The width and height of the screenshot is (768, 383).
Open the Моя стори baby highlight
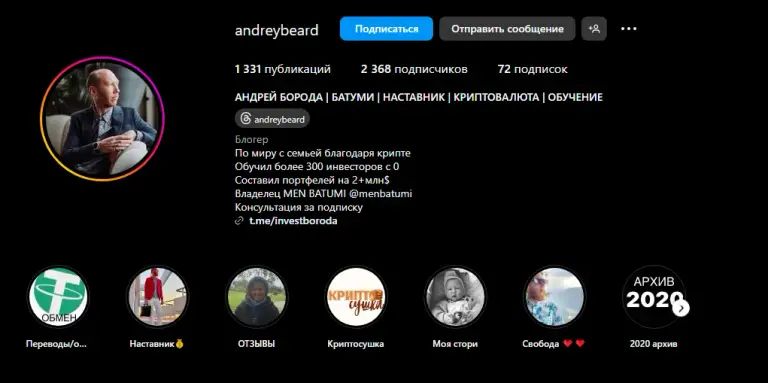pyautogui.click(x=455, y=297)
